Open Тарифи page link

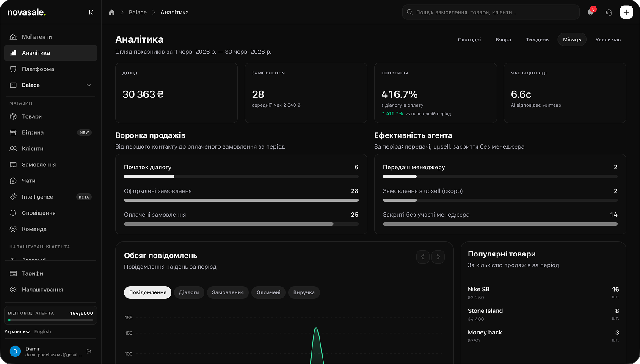50,273
